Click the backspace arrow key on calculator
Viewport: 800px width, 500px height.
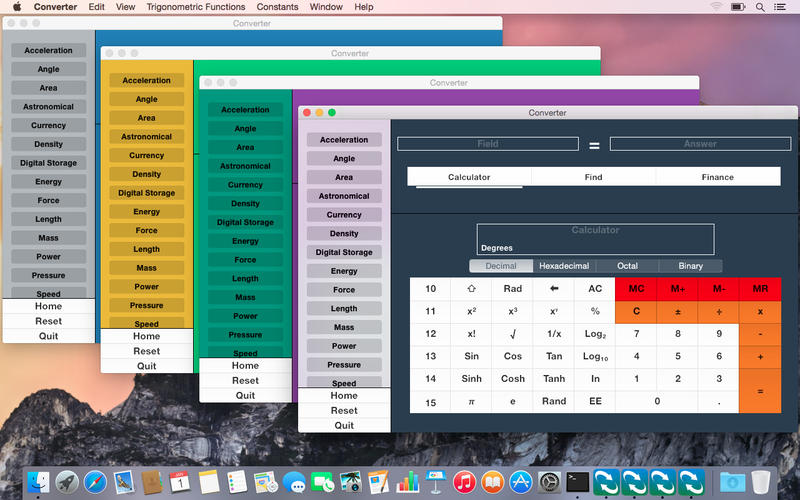click(554, 289)
